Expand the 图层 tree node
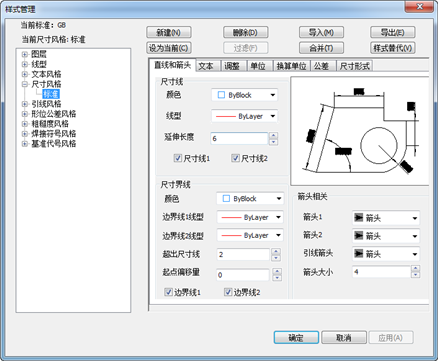The width and height of the screenshot is (438, 361). coord(25,54)
